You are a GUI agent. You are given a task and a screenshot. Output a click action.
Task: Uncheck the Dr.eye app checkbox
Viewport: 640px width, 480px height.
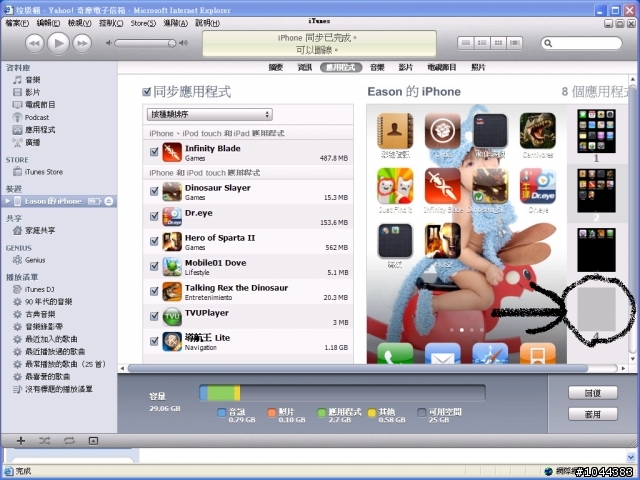pyautogui.click(x=154, y=216)
